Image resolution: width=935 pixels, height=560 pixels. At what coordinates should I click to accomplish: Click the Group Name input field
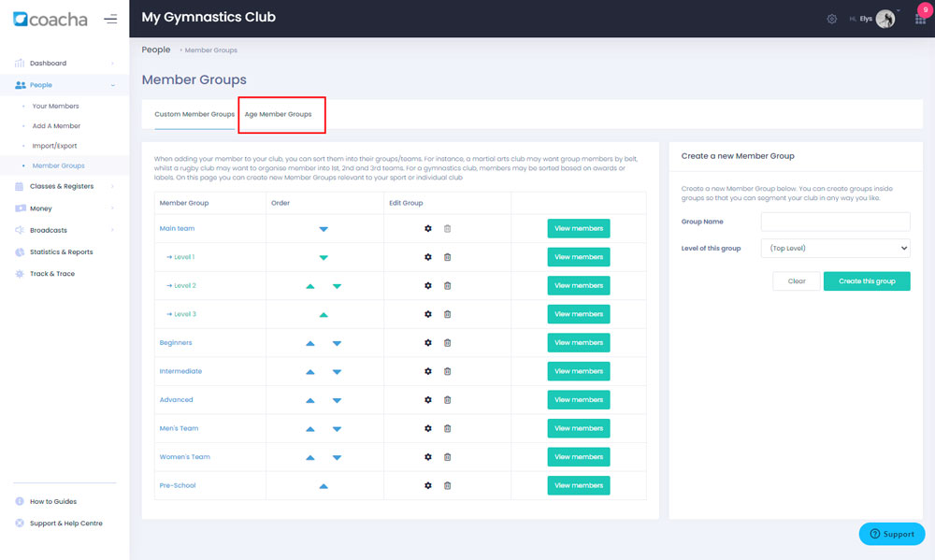[835, 222]
